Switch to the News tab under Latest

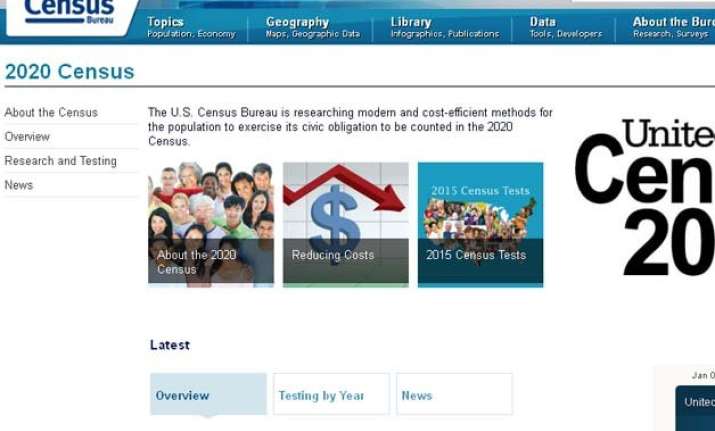[455, 394]
